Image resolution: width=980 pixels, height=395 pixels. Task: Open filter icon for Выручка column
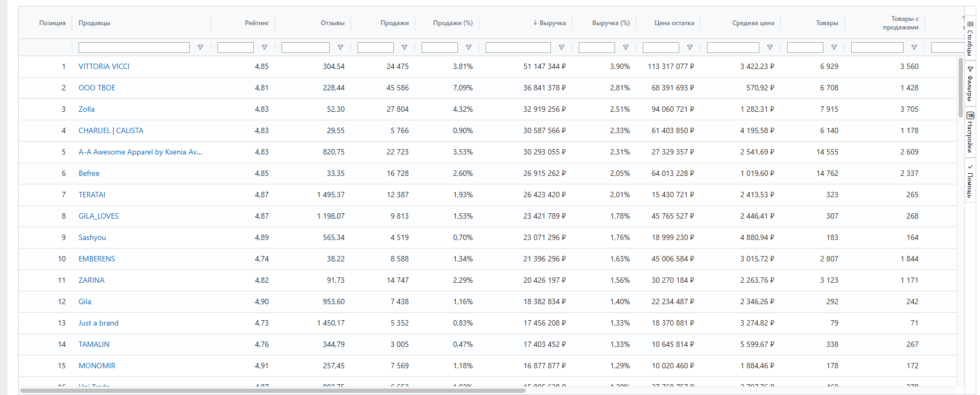pyautogui.click(x=562, y=48)
